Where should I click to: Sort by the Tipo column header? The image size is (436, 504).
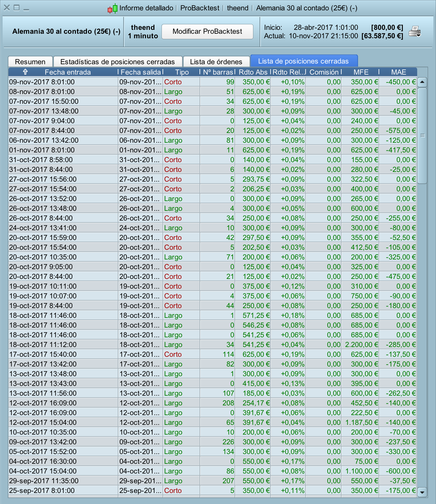tap(182, 72)
